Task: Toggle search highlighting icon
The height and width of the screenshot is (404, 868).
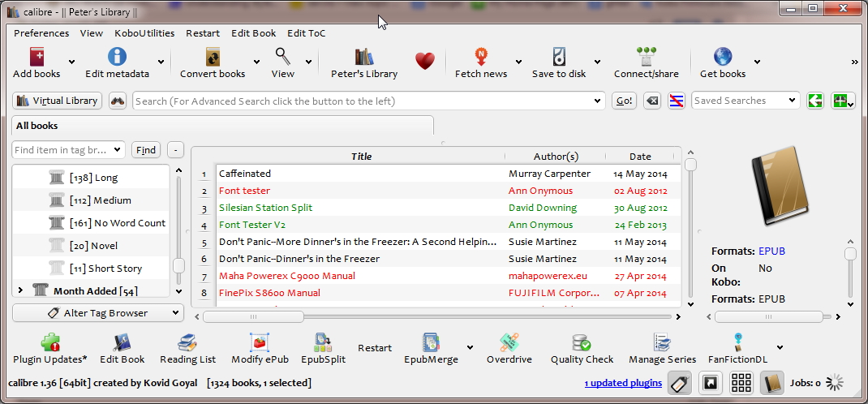Action: [x=677, y=101]
